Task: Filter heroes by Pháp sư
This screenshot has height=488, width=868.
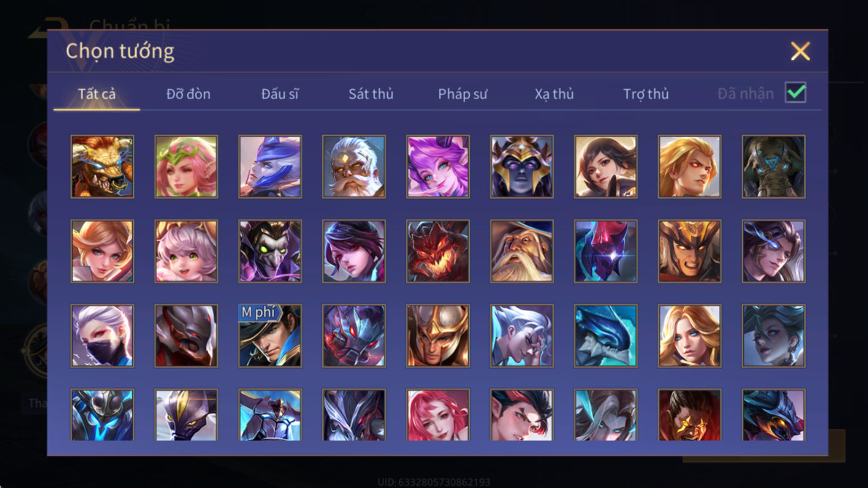Action: coord(462,94)
